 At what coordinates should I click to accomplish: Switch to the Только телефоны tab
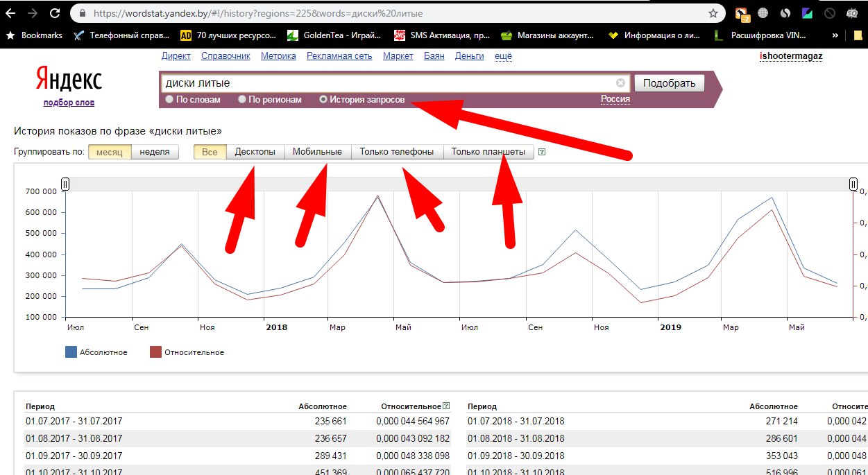coord(398,152)
